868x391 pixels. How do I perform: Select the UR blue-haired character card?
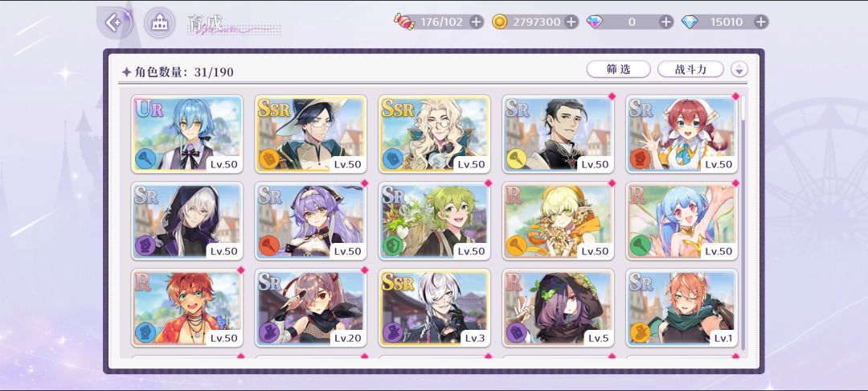pyautogui.click(x=187, y=134)
